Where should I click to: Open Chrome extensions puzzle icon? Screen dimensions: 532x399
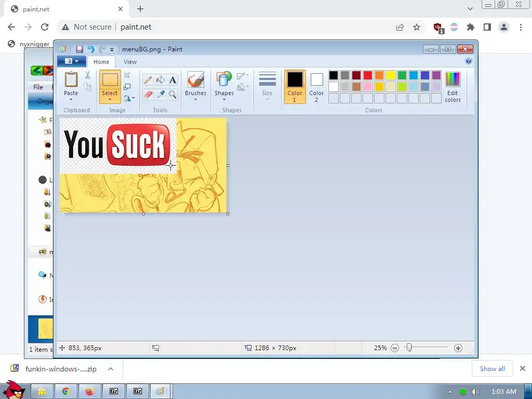tap(471, 27)
